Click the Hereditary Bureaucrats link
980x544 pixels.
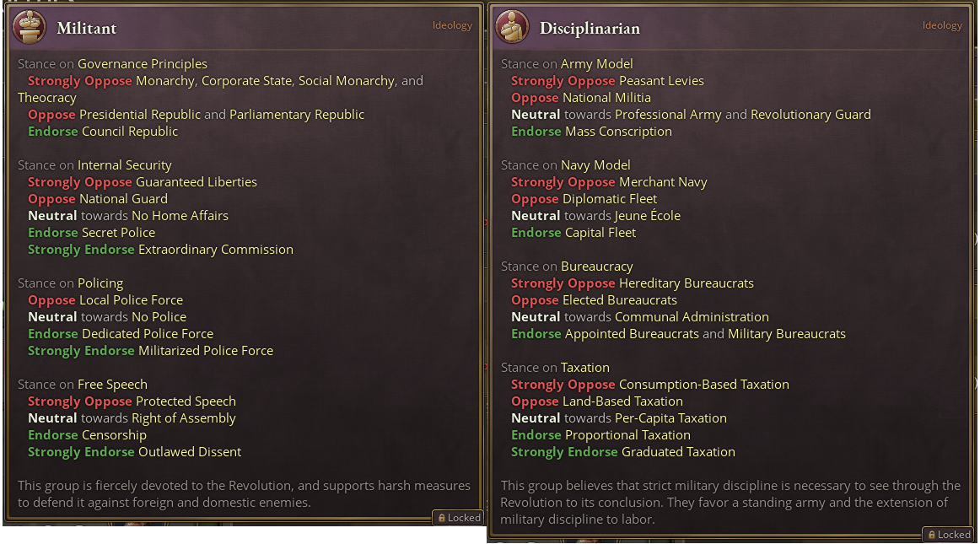687,283
